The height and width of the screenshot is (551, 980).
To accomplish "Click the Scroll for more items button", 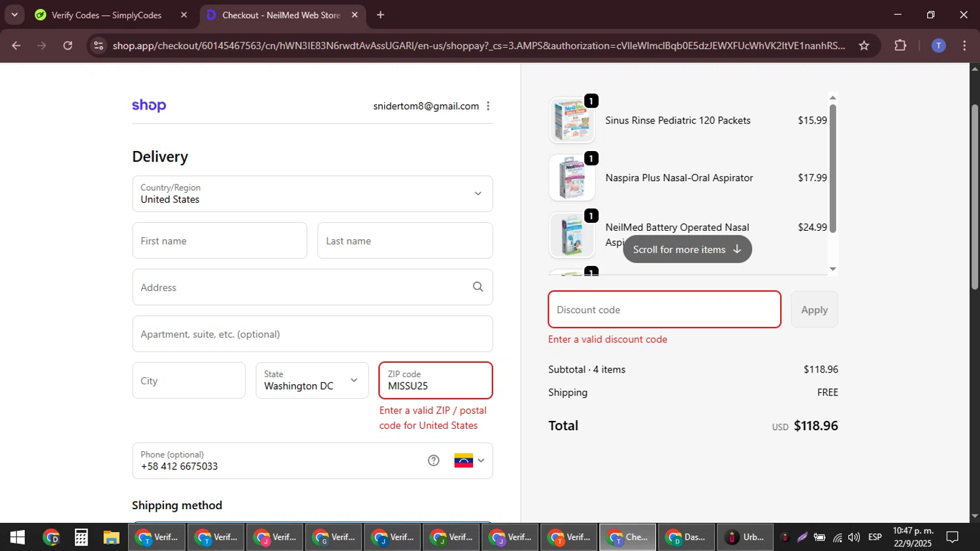I will pyautogui.click(x=687, y=250).
